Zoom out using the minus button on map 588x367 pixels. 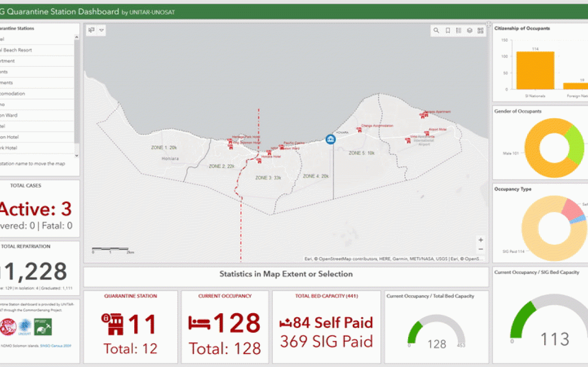(x=480, y=249)
